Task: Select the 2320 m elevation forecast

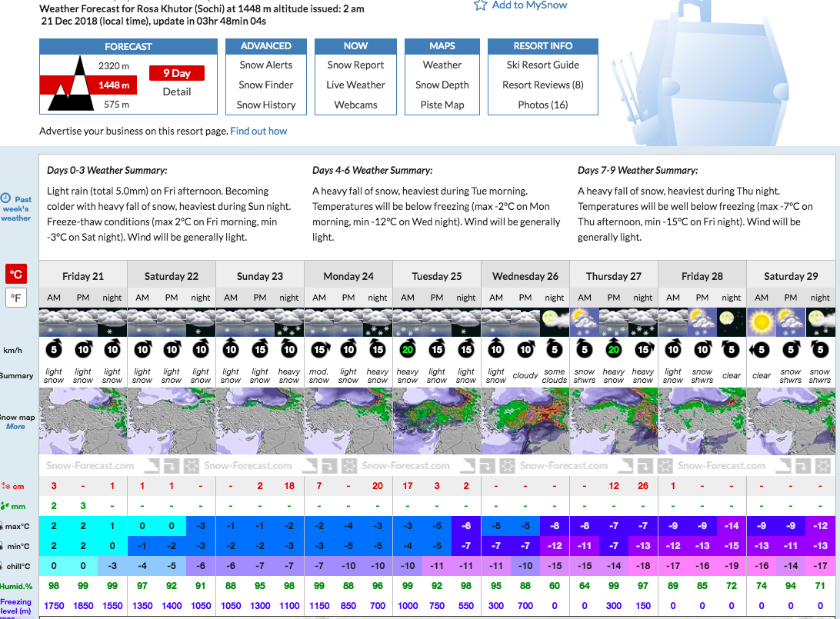Action: click(x=114, y=66)
